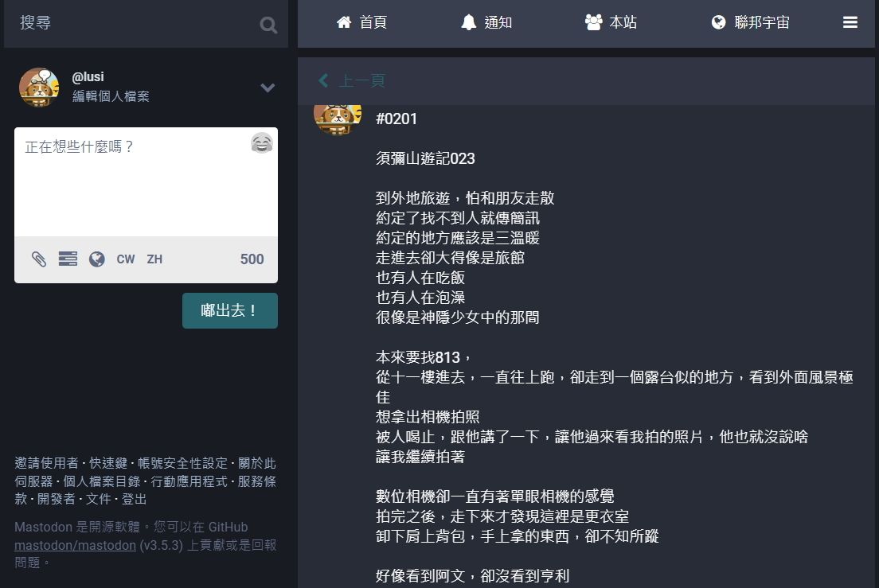Open the 本站 local timeline tab
Screen dimensions: 879x588
pos(611,22)
